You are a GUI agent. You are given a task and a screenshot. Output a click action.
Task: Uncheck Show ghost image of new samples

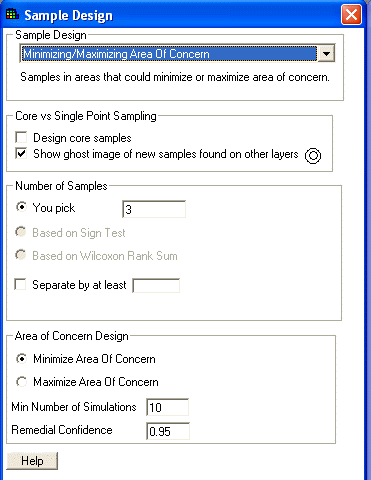coord(21,154)
